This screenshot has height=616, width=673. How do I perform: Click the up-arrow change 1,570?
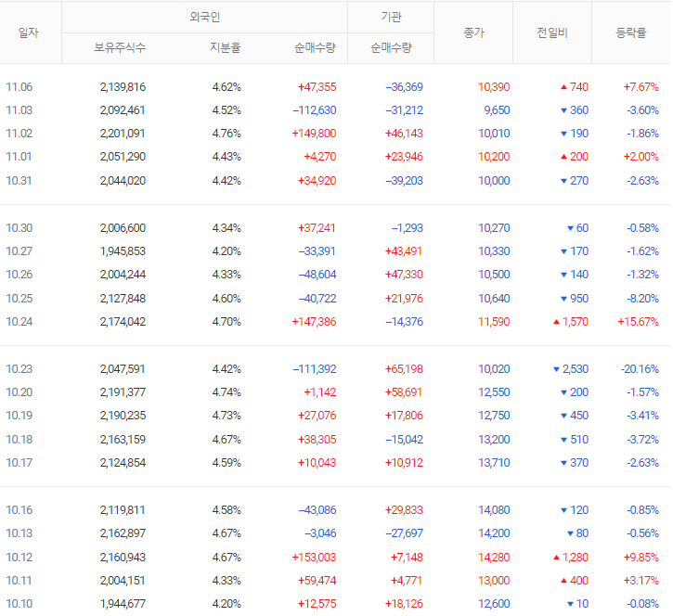pos(571,321)
